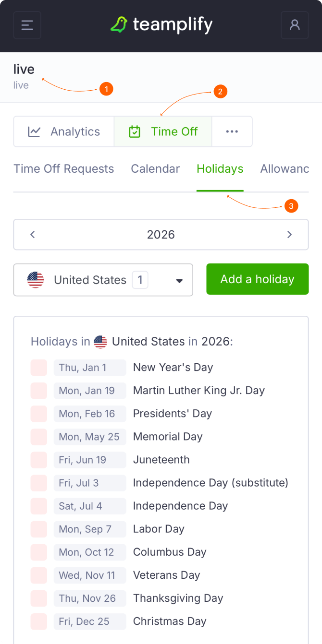Viewport: 322px width, 644px height.
Task: Click the Add a holiday button
Action: [257, 279]
